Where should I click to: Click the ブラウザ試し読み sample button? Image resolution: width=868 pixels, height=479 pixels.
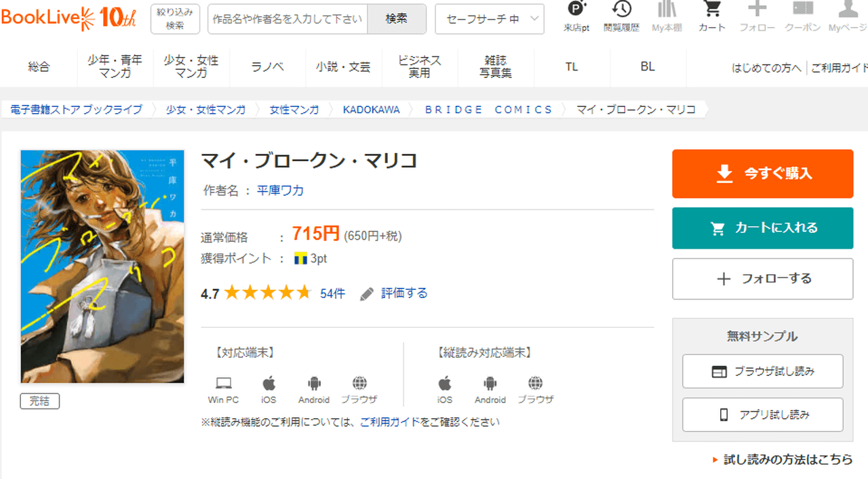point(762,371)
